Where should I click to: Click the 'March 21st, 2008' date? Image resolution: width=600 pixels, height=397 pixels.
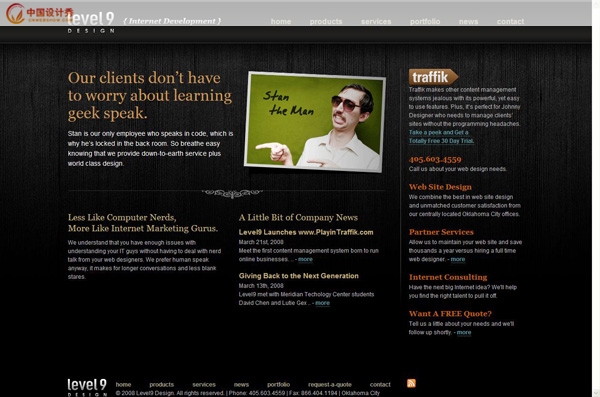261,242
